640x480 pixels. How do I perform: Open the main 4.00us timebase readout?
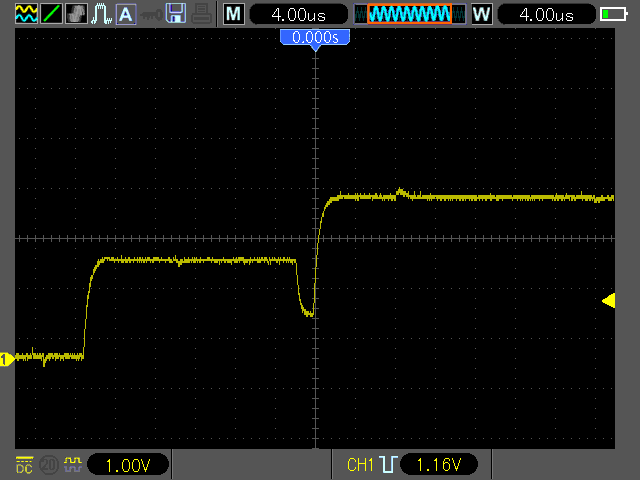[x=299, y=15]
